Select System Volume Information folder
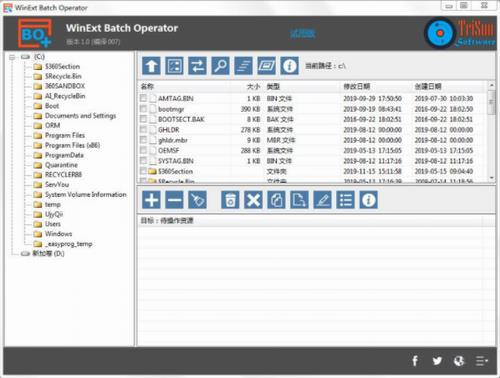This screenshot has height=378, width=500. click(86, 194)
